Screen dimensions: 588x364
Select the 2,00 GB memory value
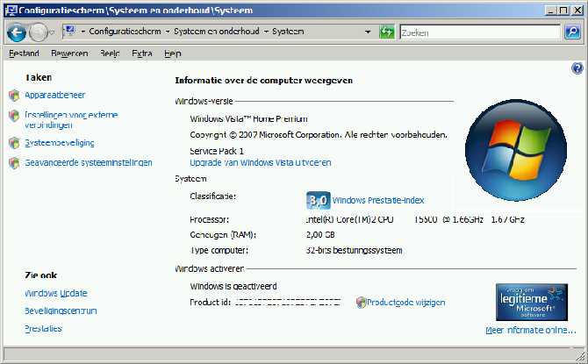[x=320, y=235]
